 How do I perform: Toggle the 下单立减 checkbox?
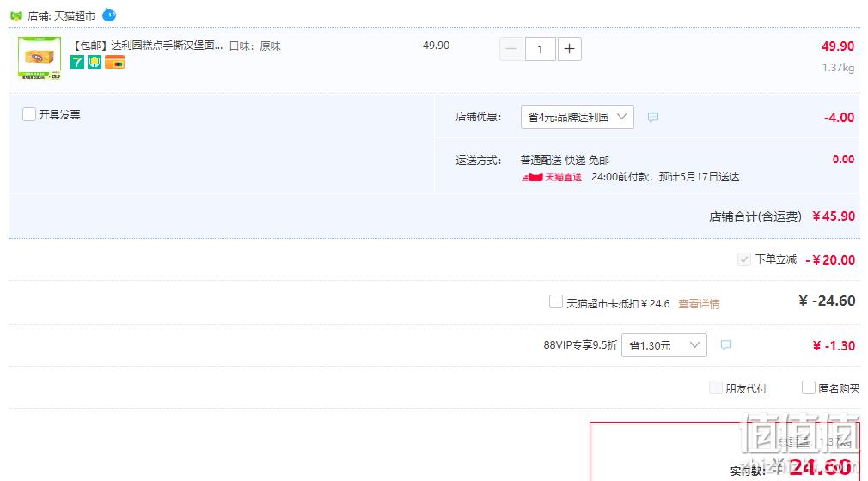[x=744, y=259]
